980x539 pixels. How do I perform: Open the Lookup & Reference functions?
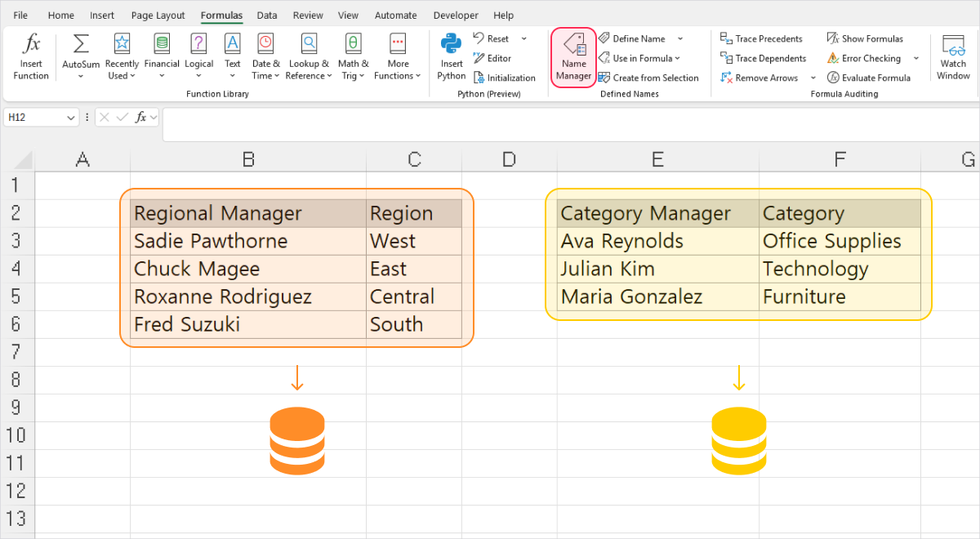309,45
